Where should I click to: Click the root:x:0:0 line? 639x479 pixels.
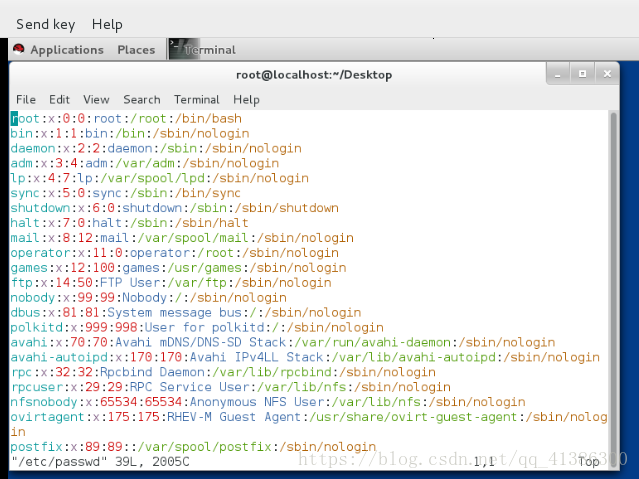126,119
